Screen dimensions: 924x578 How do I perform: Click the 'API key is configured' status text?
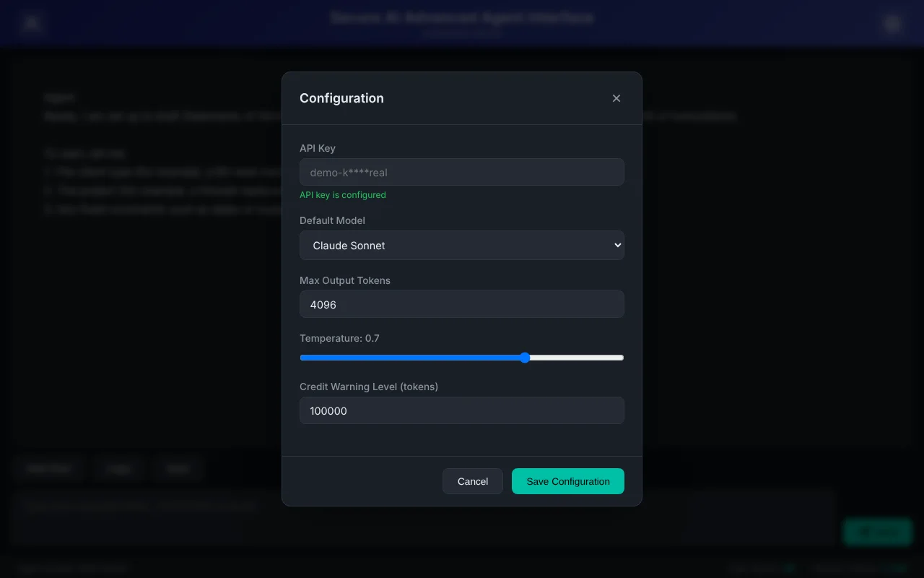point(343,195)
